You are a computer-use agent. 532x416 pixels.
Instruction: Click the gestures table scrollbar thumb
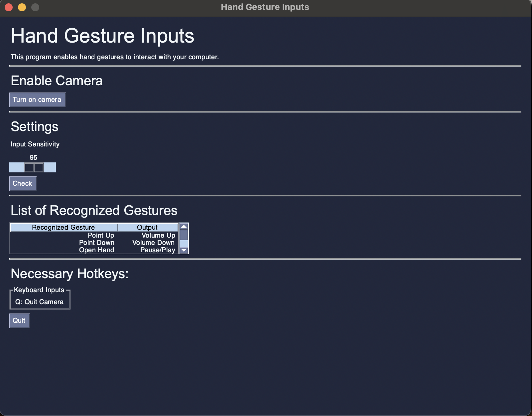[184, 235]
